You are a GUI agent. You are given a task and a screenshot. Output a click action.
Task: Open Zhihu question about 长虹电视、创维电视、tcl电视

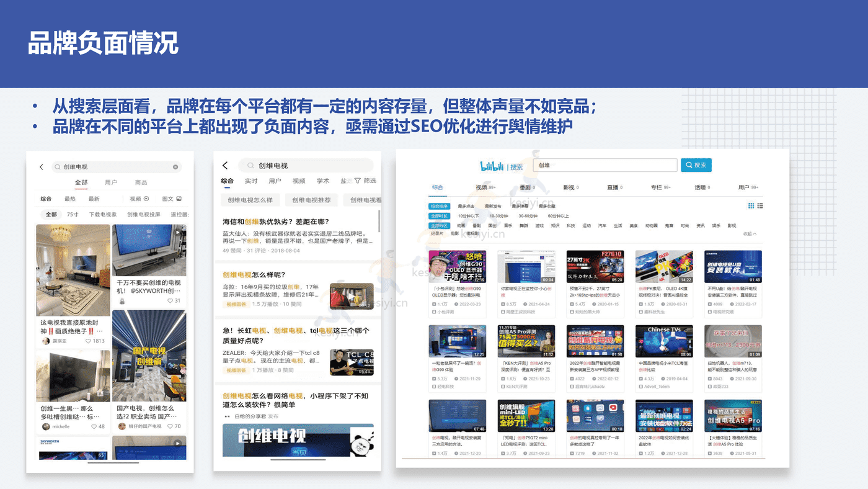tap(296, 336)
